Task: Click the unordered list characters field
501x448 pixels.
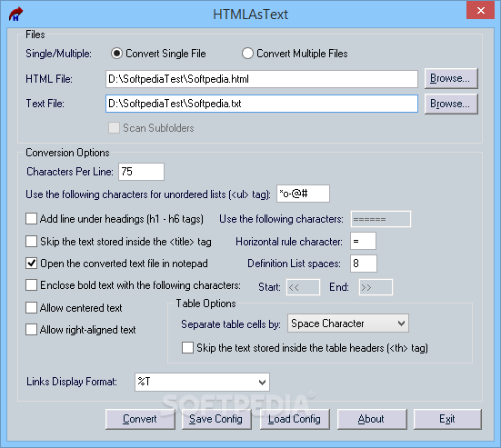Action: (303, 194)
